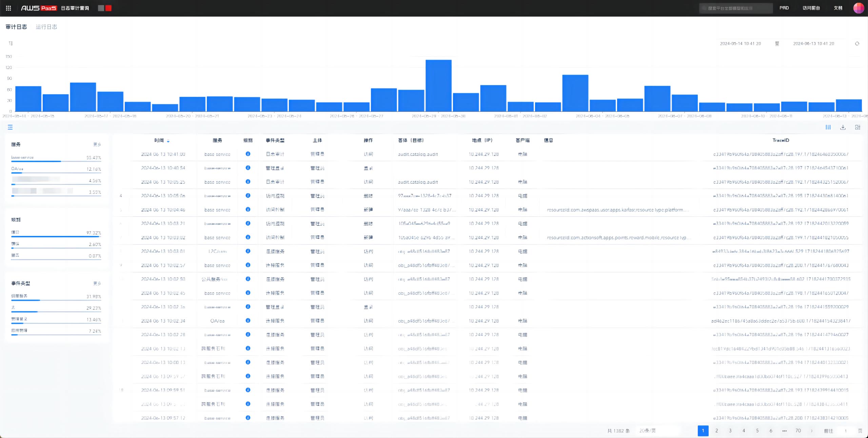Switch to the 运行日志 tab

pos(46,27)
